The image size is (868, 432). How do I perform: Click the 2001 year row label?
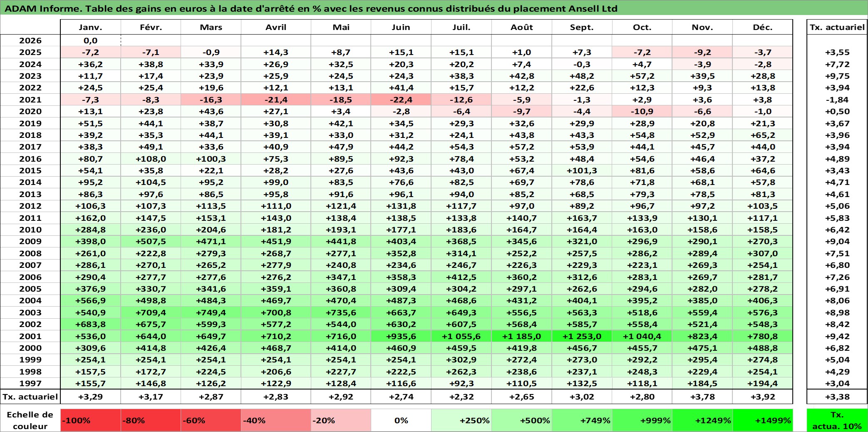pyautogui.click(x=30, y=336)
